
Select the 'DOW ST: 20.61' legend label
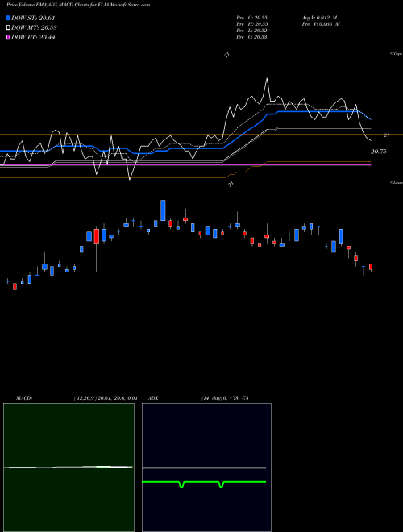point(33,18)
